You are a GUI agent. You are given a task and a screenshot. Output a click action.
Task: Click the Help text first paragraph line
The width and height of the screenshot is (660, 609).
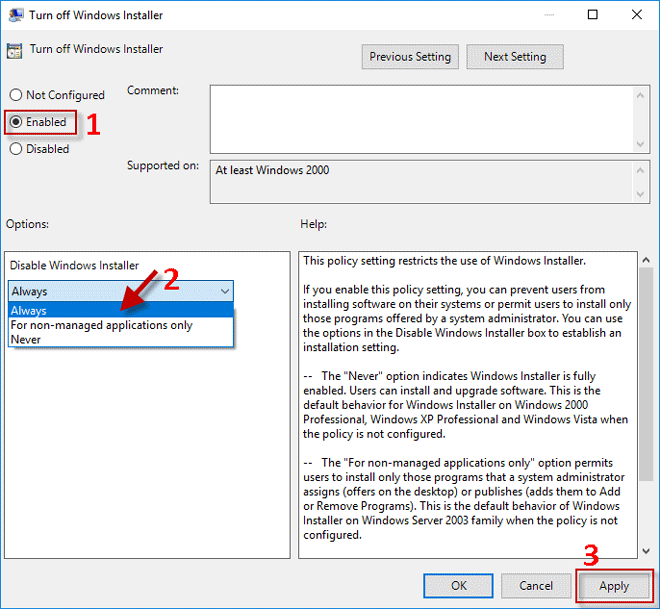point(444,261)
